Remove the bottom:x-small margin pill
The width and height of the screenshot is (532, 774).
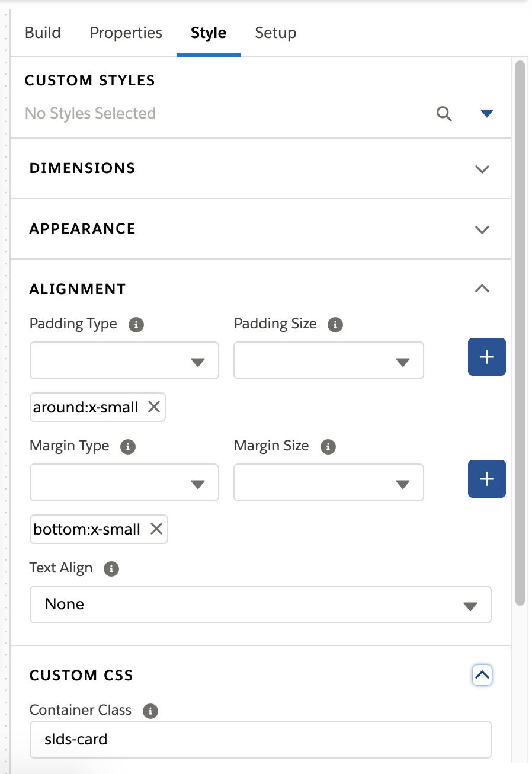tap(156, 529)
